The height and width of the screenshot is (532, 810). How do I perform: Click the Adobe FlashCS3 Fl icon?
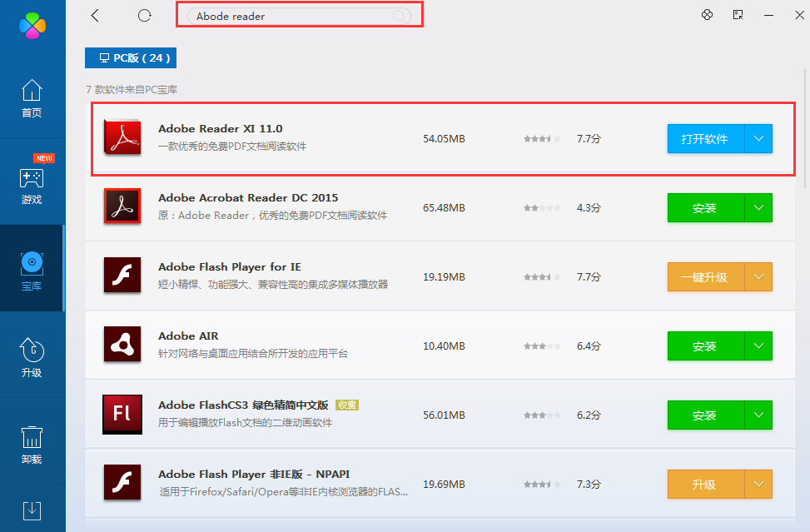122,415
